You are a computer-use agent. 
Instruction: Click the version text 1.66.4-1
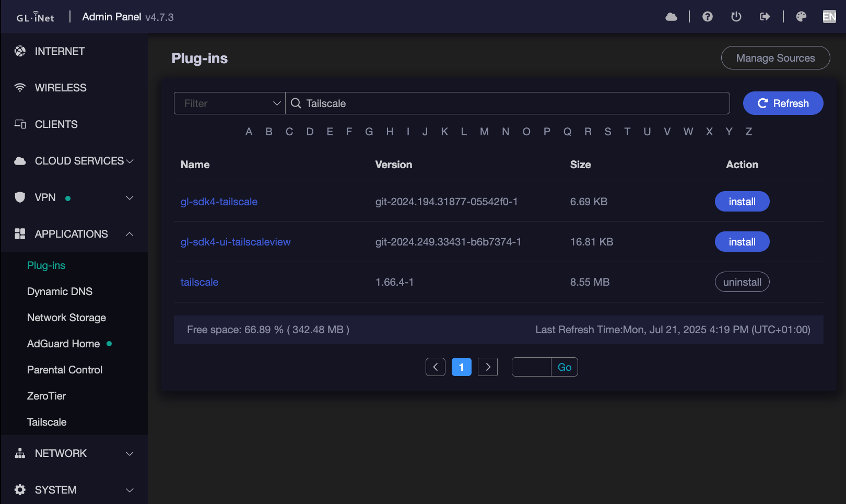point(394,282)
